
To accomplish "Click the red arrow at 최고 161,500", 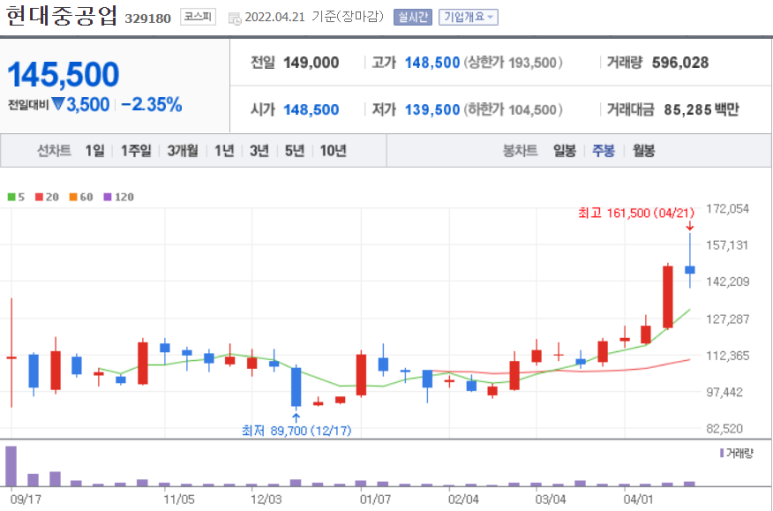I will 689,226.
